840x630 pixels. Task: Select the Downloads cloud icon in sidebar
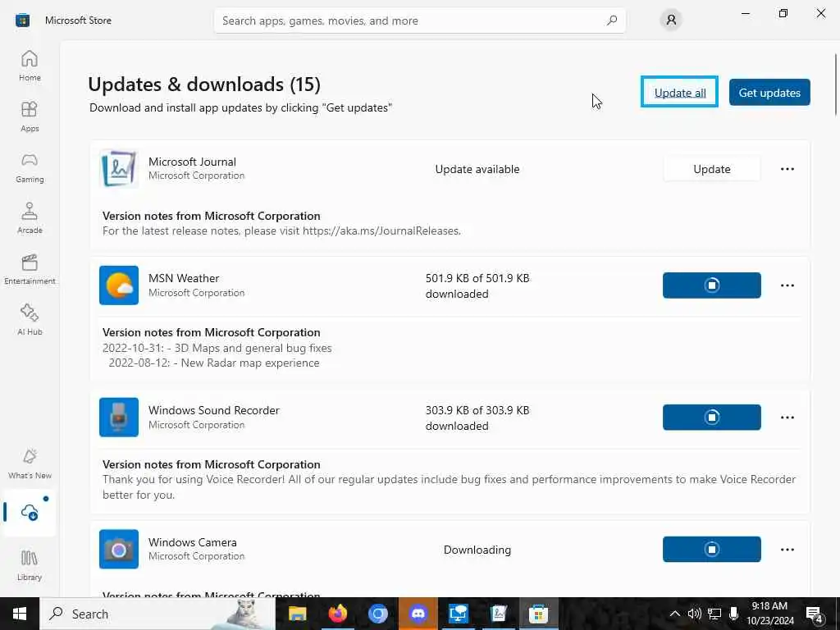pyautogui.click(x=30, y=512)
